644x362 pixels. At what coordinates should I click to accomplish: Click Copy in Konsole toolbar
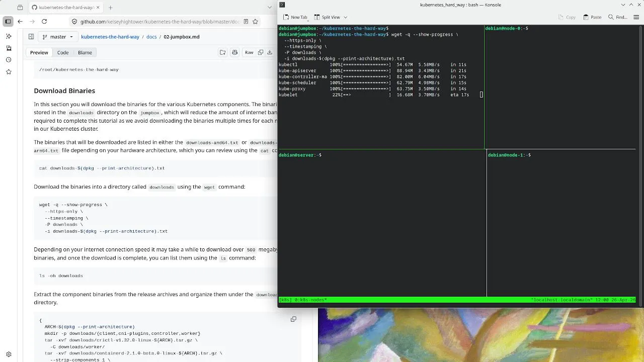(x=567, y=17)
